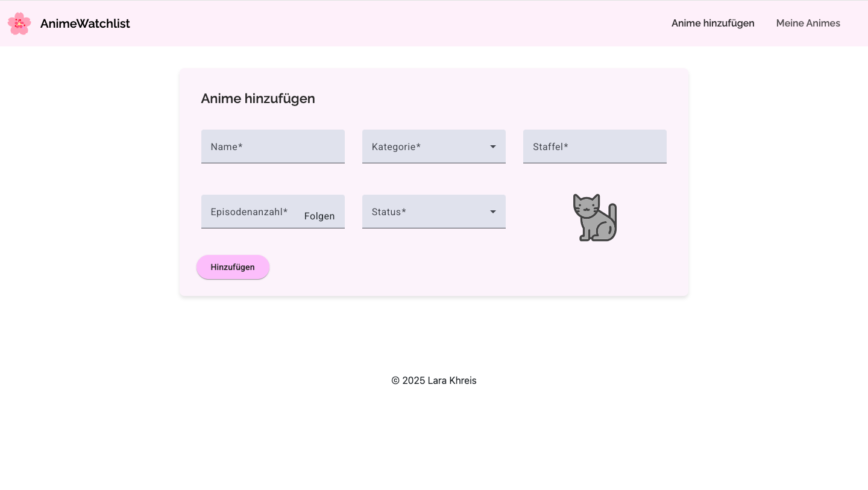This screenshot has height=490, width=868.
Task: Click the Status dropdown arrow icon
Action: pos(493,212)
